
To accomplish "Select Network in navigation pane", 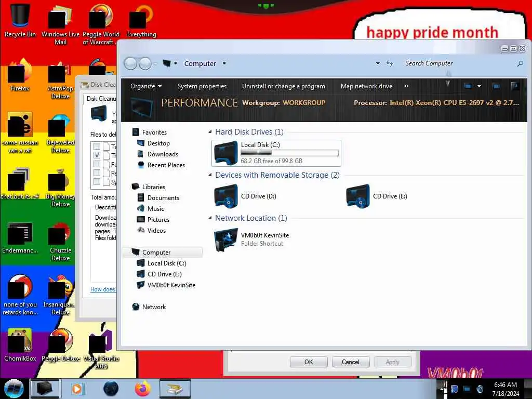I will click(x=154, y=307).
